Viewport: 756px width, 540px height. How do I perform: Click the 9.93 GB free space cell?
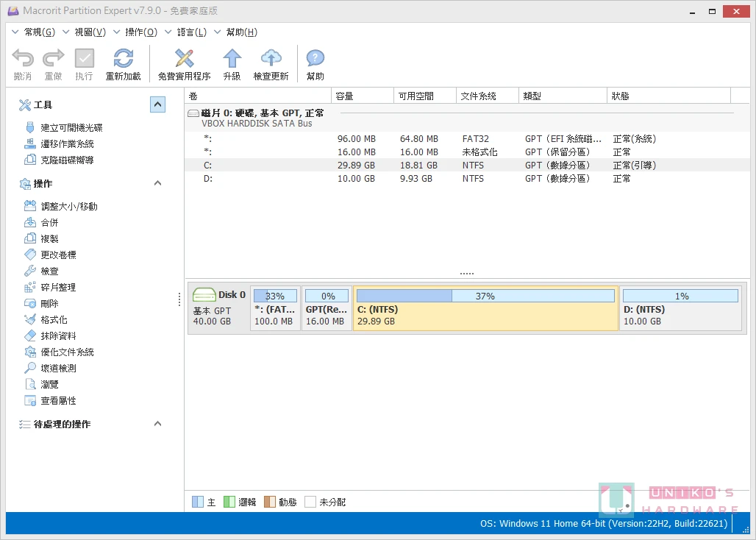coord(416,178)
